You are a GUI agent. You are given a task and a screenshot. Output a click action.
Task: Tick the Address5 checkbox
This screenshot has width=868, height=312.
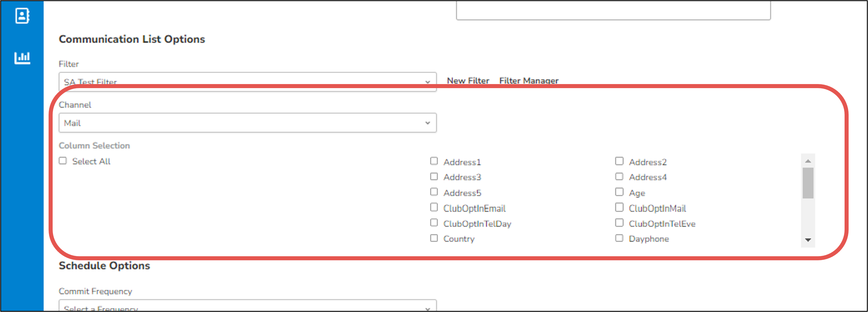(434, 192)
